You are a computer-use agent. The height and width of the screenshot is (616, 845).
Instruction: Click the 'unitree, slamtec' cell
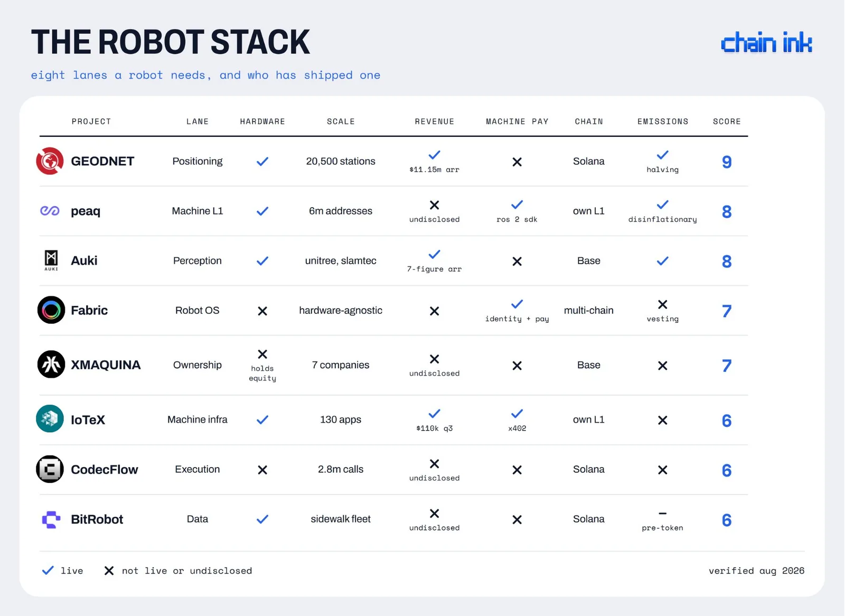341,260
